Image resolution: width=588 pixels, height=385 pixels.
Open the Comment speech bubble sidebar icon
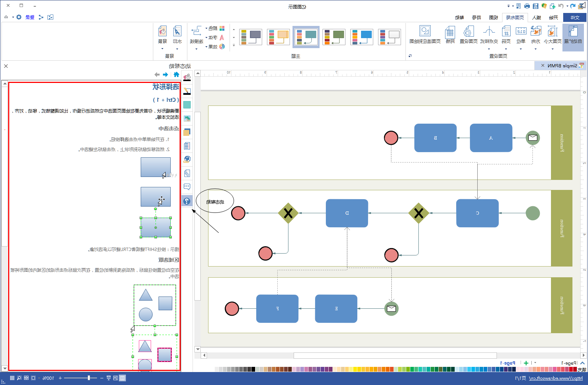(x=187, y=187)
